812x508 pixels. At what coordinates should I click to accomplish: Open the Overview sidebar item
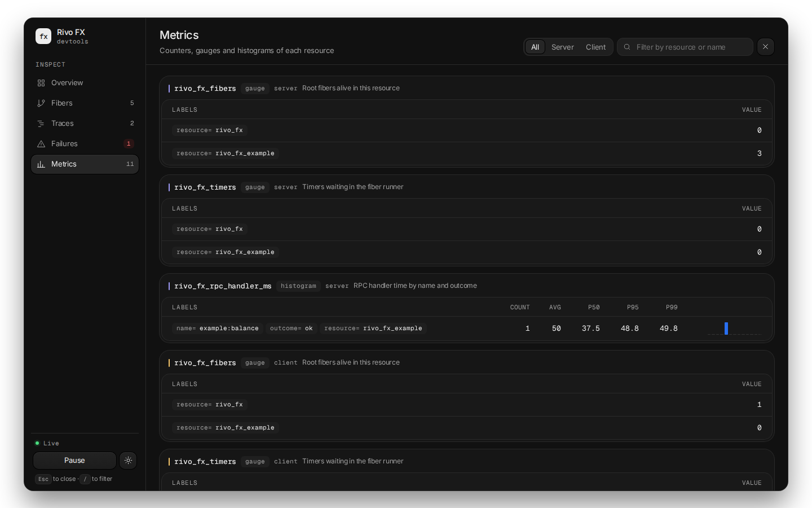85,83
